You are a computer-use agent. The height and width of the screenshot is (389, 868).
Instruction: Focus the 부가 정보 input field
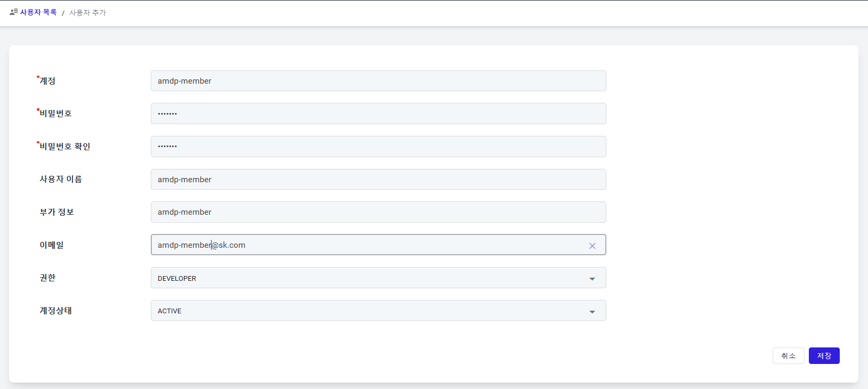point(378,212)
